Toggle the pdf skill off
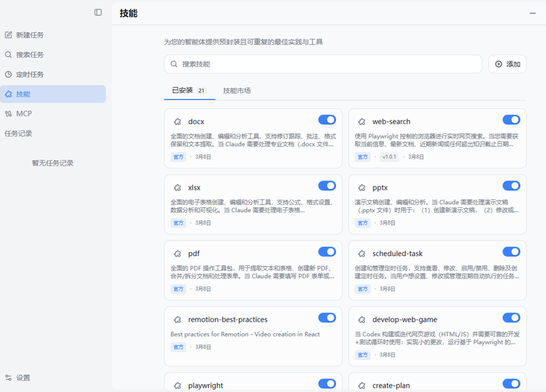Viewport: 546px width, 392px height. coord(327,252)
